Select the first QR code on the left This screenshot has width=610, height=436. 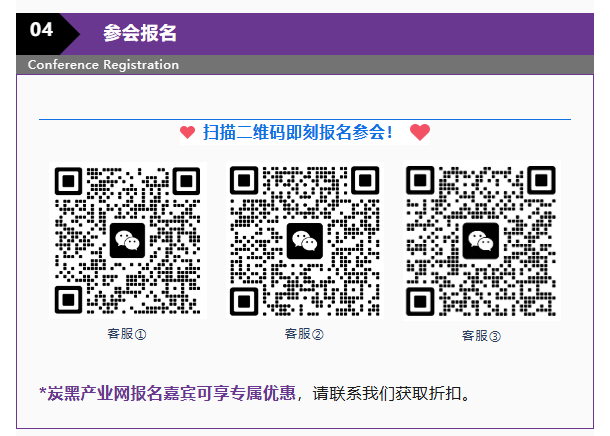coord(127,240)
